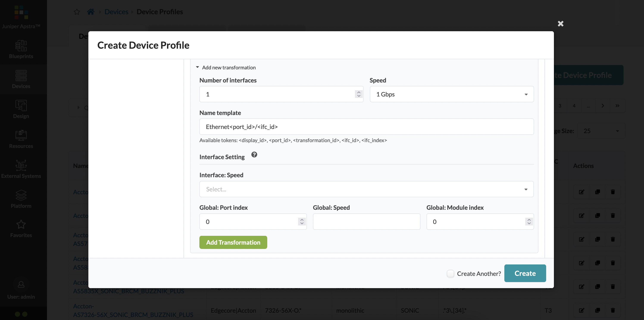Clone the AS5835X SONiC profile row
Image resolution: width=644 pixels, height=320 pixels.
click(x=597, y=287)
